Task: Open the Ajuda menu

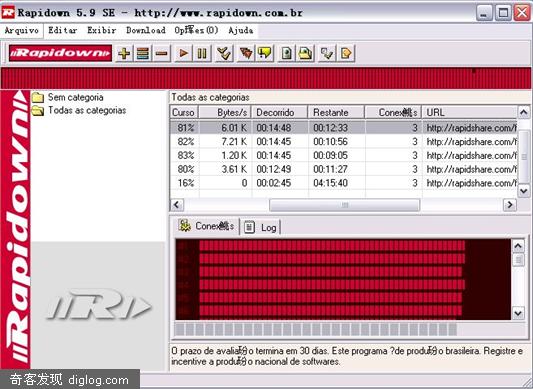Action: point(241,30)
